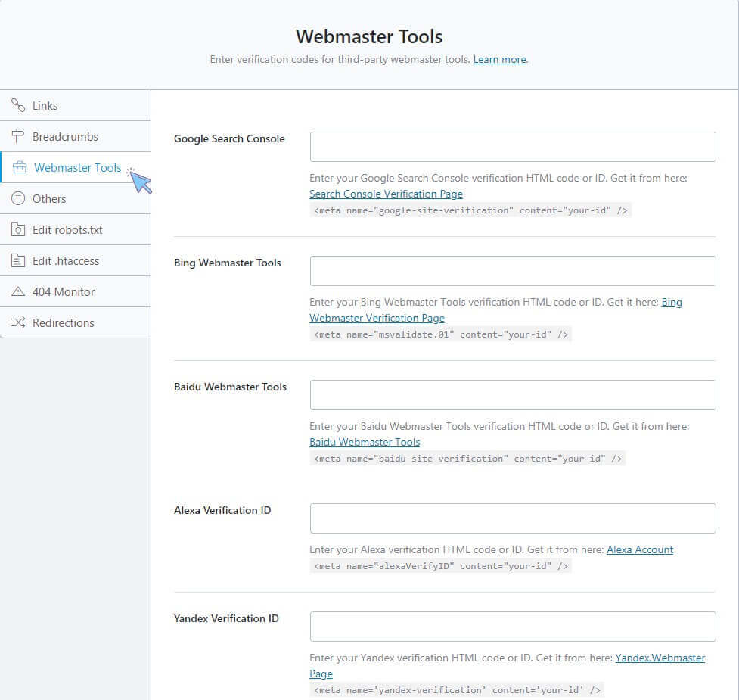Focus the Baidu Webmaster Tools input field
The image size is (739, 700).
coord(513,394)
